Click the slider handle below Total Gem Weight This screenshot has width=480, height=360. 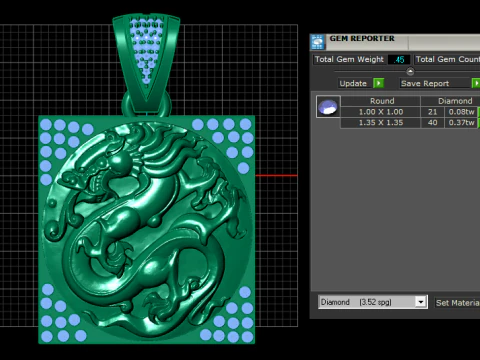[x=410, y=71]
